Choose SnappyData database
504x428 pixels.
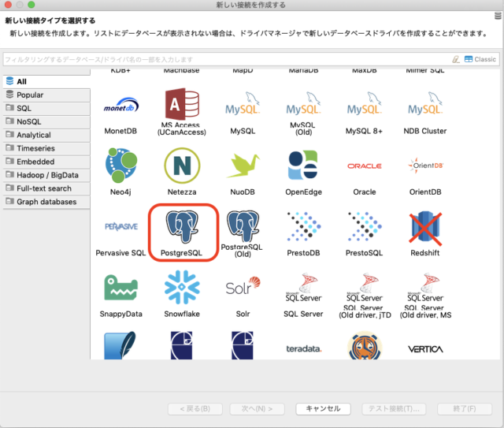(x=120, y=288)
